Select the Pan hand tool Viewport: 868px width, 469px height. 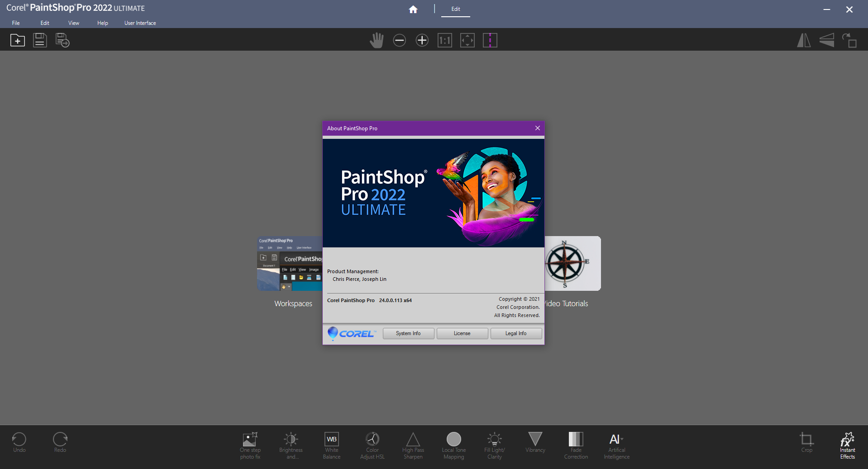[x=377, y=40]
